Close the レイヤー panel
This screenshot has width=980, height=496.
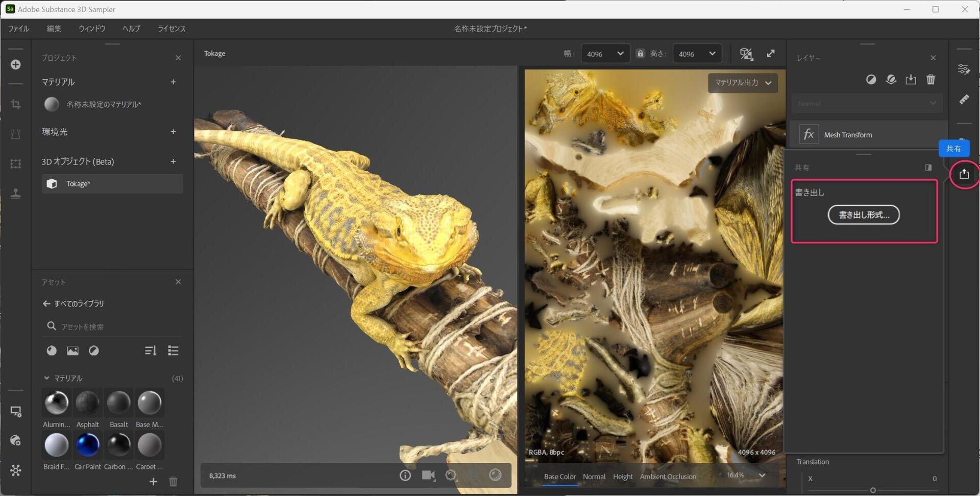(x=933, y=58)
